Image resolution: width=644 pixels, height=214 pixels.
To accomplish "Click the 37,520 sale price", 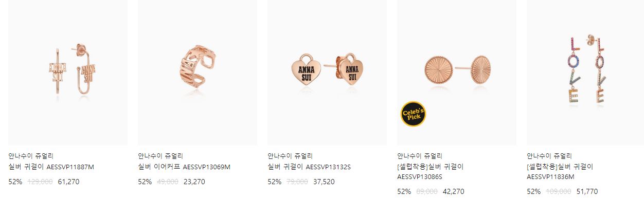I will click(324, 182).
